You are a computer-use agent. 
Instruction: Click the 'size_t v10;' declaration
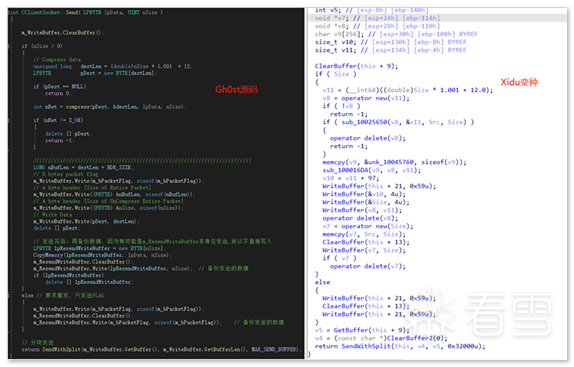click(336, 42)
